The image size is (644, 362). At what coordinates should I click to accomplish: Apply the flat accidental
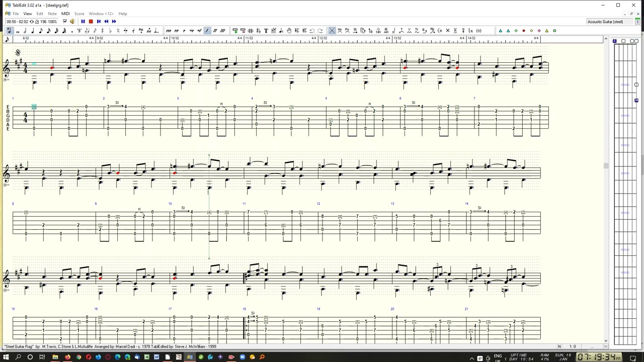click(x=110, y=31)
